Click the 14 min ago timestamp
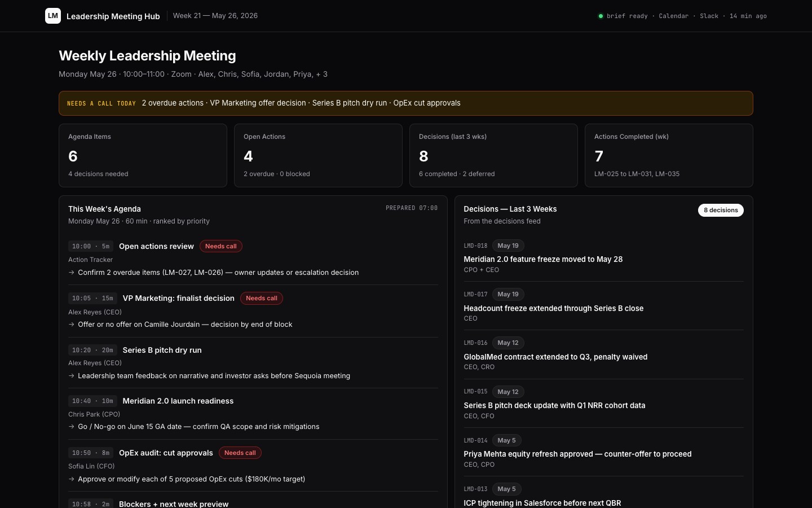Image resolution: width=812 pixels, height=508 pixels. coord(748,16)
